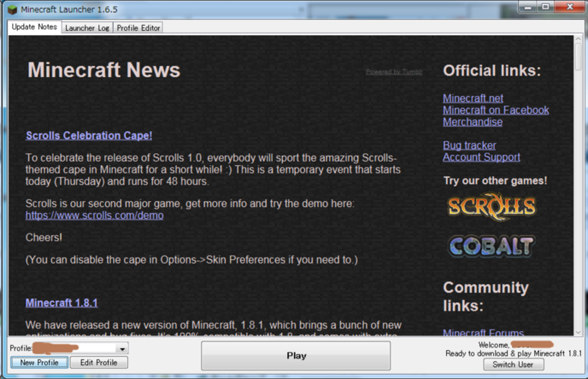Click the vertical scrollbar thumb
Viewport: 588px width, 379px height.
(x=578, y=56)
